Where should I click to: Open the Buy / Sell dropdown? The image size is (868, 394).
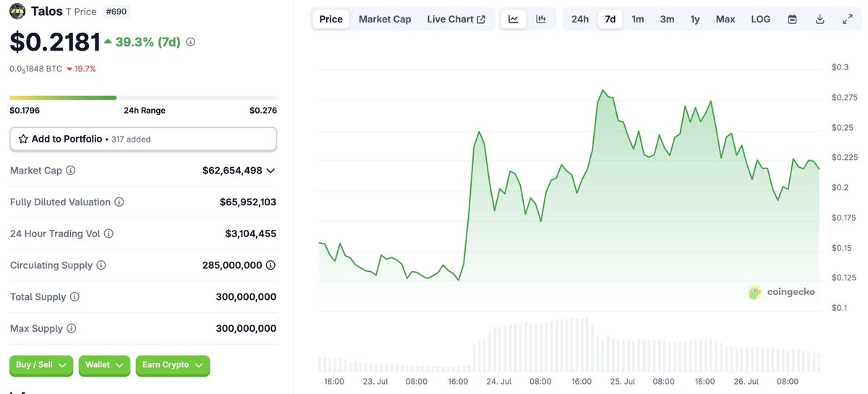[41, 365]
